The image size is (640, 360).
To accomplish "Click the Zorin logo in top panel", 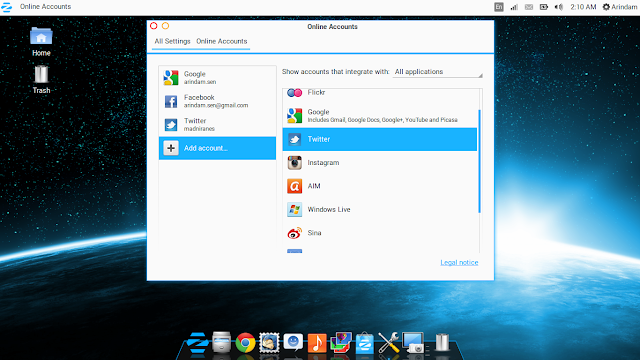I will click(7, 7).
